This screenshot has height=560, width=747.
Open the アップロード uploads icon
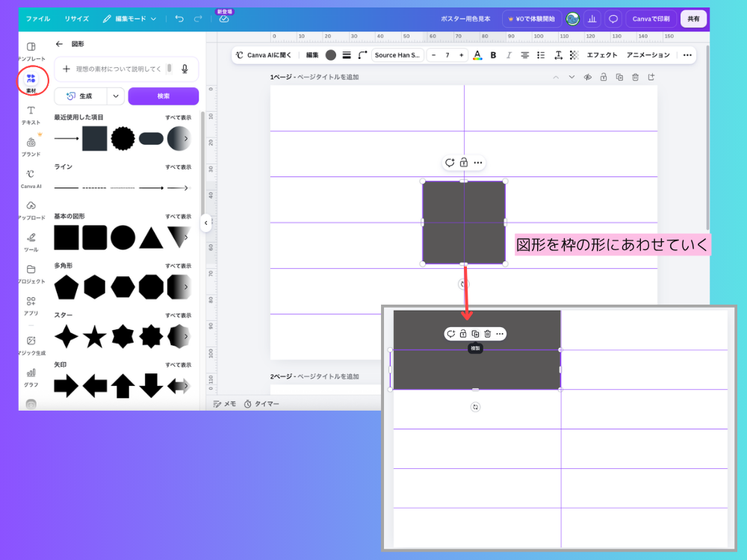pyautogui.click(x=31, y=210)
